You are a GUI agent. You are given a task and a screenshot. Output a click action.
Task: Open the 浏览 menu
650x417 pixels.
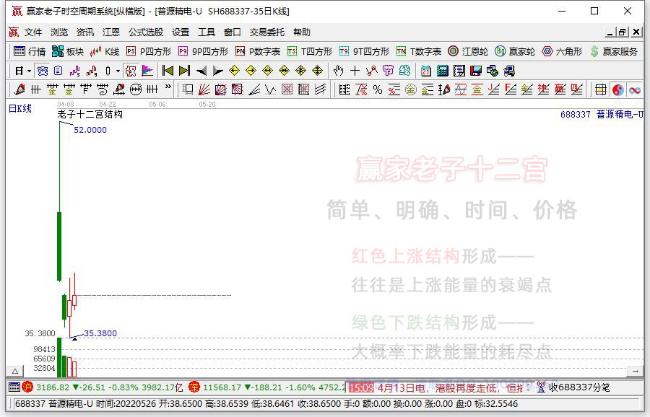click(x=59, y=32)
